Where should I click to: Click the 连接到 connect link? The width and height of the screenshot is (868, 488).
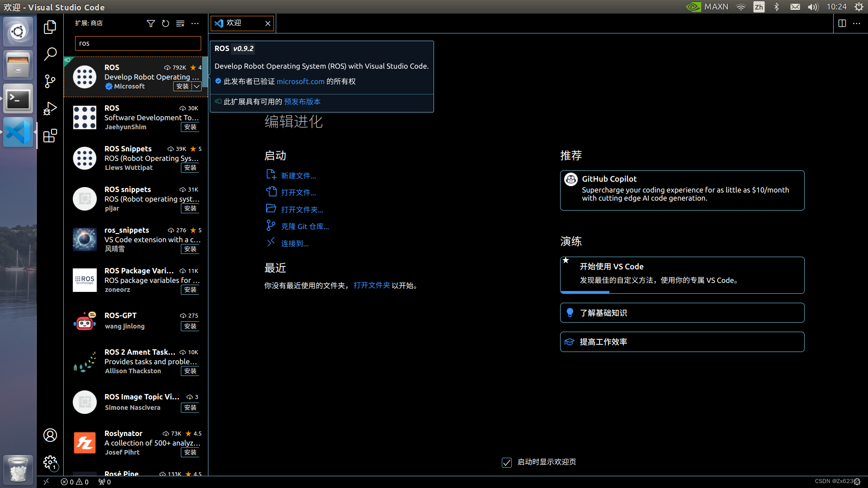tap(295, 244)
